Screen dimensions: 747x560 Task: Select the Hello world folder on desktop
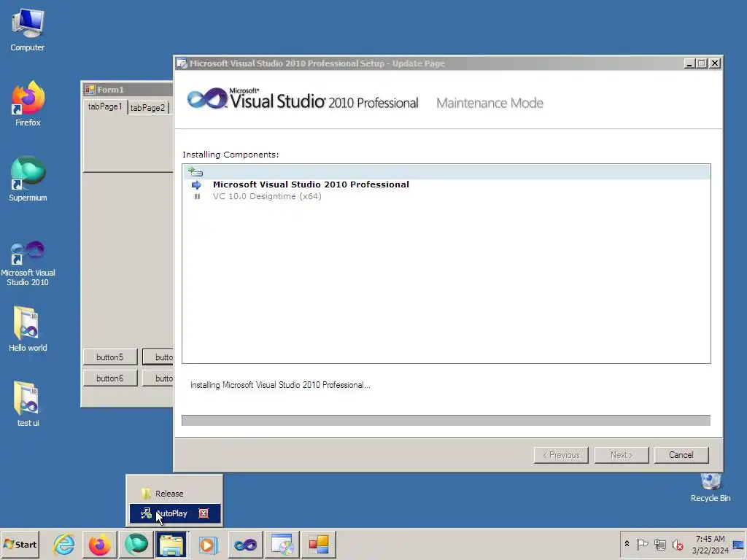(x=28, y=329)
